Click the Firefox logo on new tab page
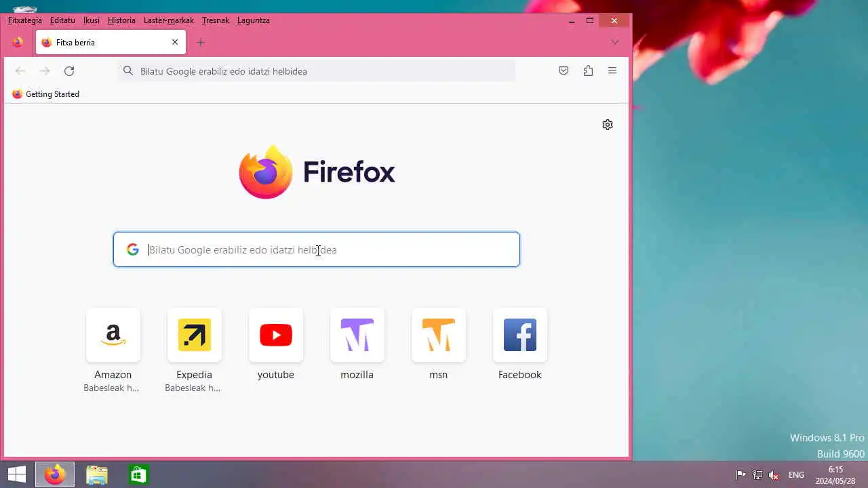Screen dimensions: 868x488 coord(317,172)
